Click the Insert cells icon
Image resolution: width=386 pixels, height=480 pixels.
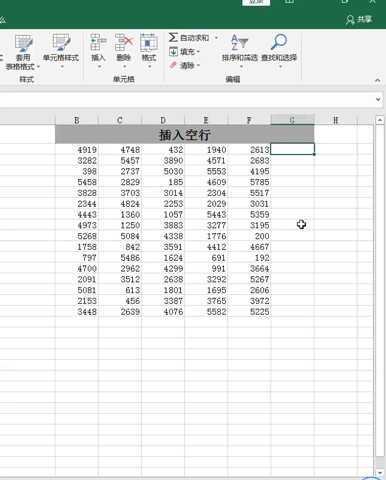98,42
